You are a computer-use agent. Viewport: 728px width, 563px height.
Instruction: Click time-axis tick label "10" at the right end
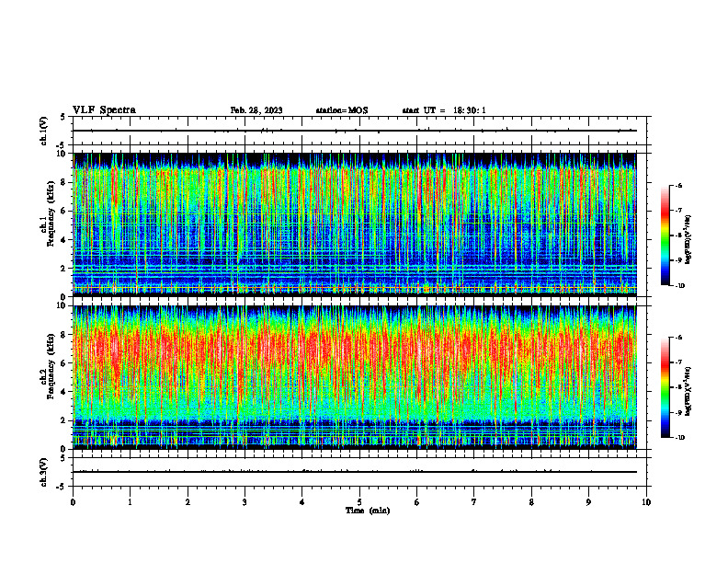coord(646,502)
